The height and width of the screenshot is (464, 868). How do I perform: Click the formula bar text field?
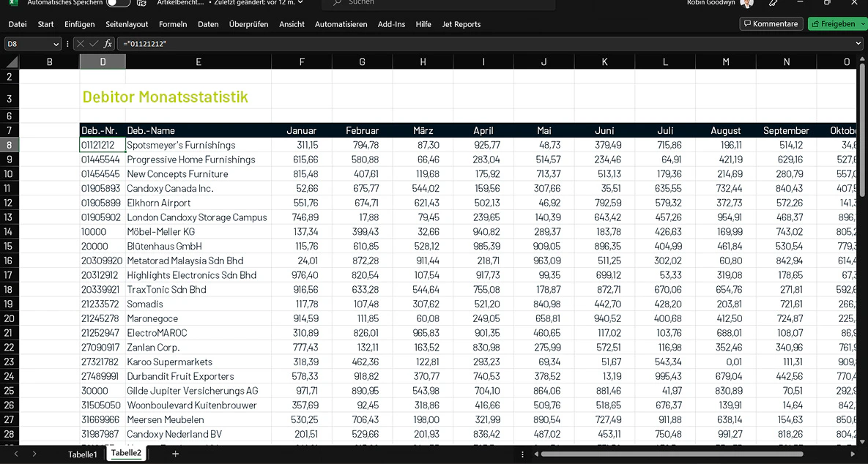(484, 44)
